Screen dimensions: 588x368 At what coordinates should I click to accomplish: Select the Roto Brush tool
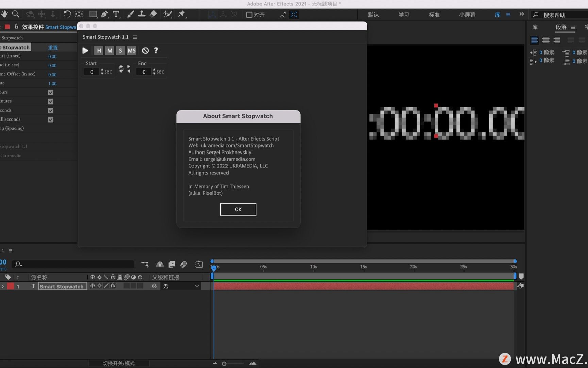point(168,14)
